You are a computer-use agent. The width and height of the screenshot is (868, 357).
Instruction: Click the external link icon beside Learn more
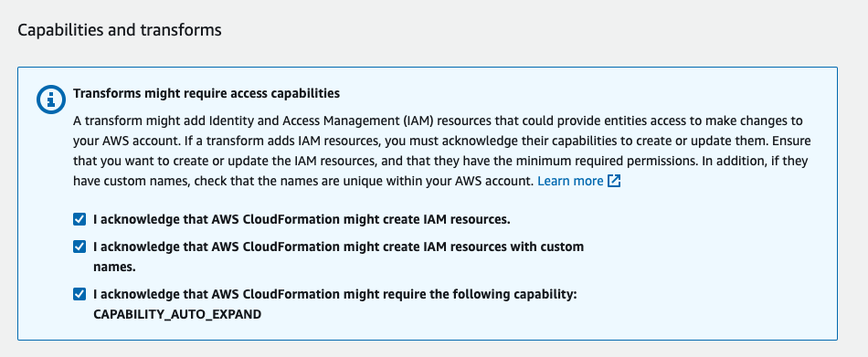coord(614,181)
